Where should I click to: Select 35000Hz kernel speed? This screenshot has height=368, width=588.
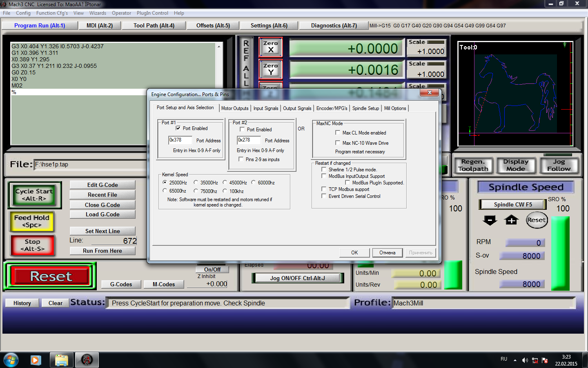196,182
